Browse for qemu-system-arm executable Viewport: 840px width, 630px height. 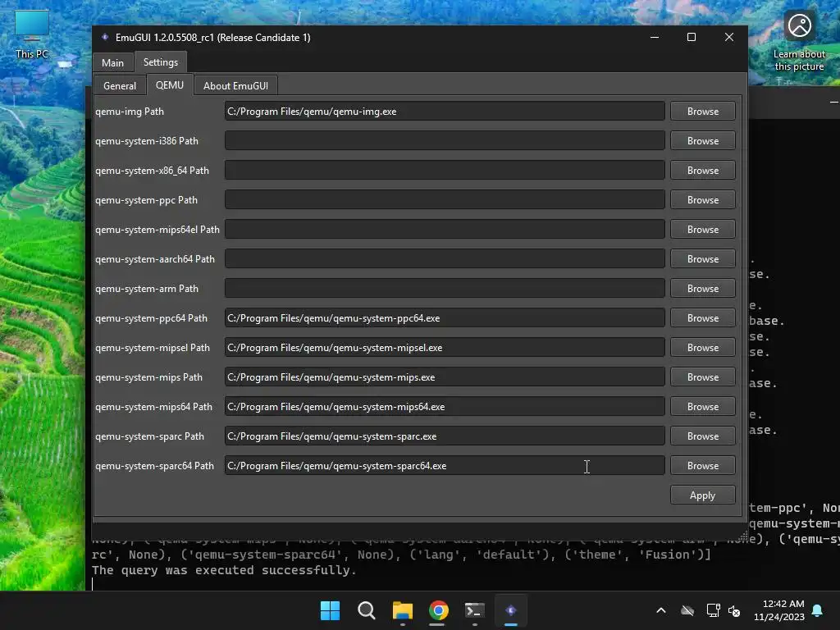click(x=703, y=288)
